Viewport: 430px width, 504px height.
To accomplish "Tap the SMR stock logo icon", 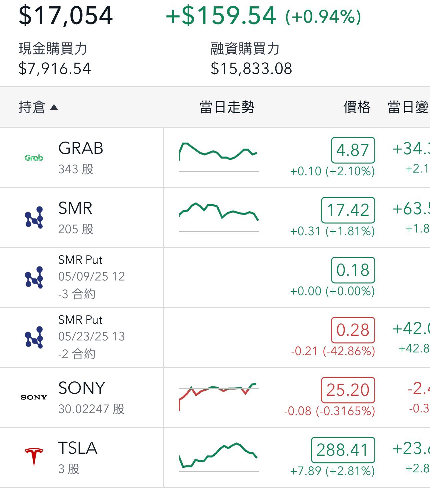I will pos(34,218).
